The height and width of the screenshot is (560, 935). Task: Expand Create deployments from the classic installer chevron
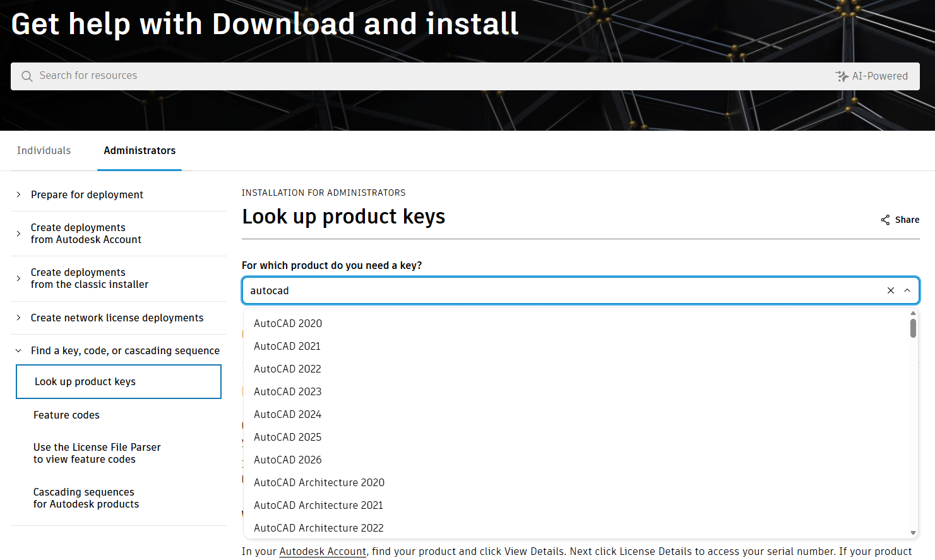[18, 278]
